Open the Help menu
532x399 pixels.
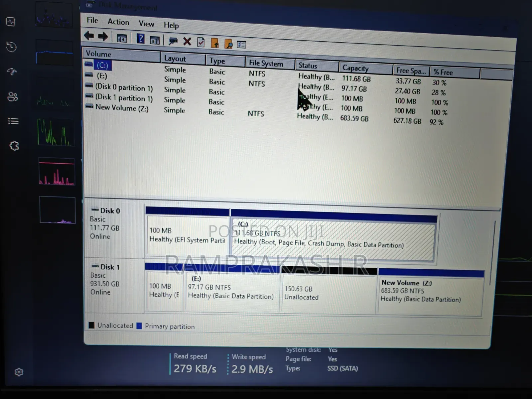[171, 25]
